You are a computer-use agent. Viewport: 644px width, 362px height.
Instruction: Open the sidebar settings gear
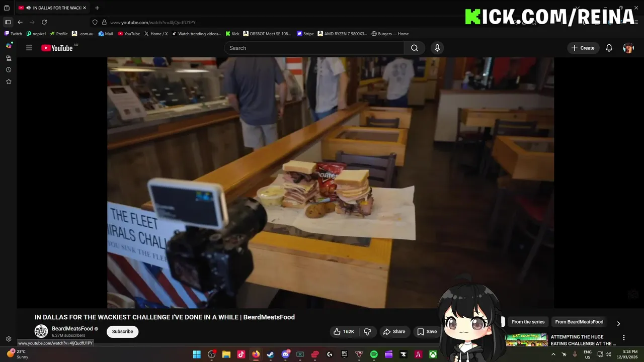(9, 339)
